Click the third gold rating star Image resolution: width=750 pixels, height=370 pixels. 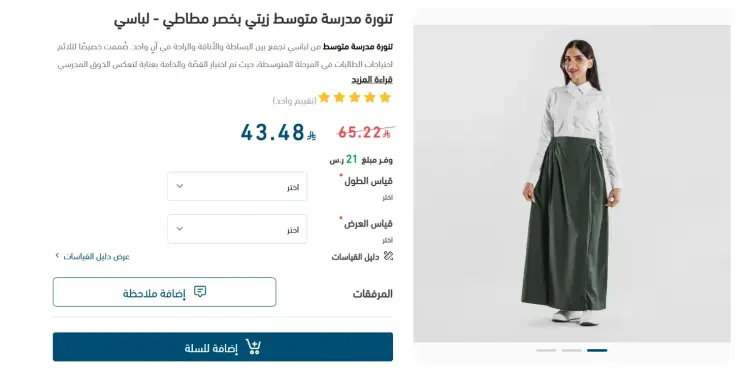coord(354,98)
